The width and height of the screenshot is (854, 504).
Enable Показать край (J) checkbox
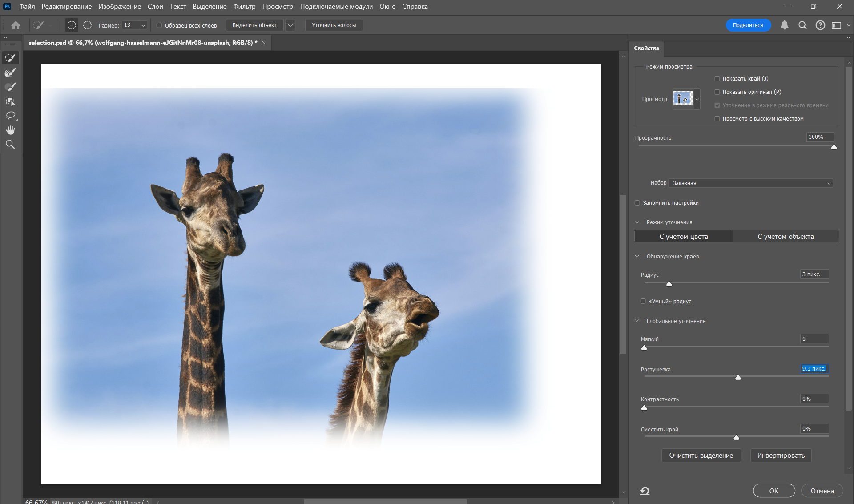coord(717,79)
